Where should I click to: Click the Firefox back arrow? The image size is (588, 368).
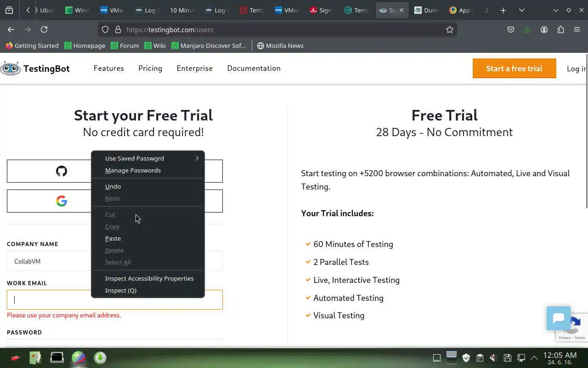tap(11, 29)
